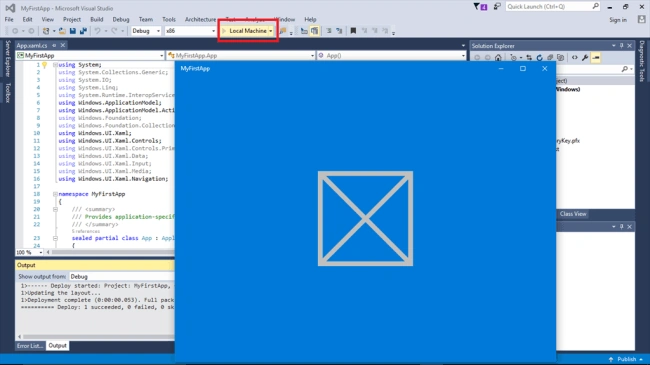Open the Local Machine target dropdown arrow
Image resolution: width=650 pixels, height=365 pixels.
[271, 31]
